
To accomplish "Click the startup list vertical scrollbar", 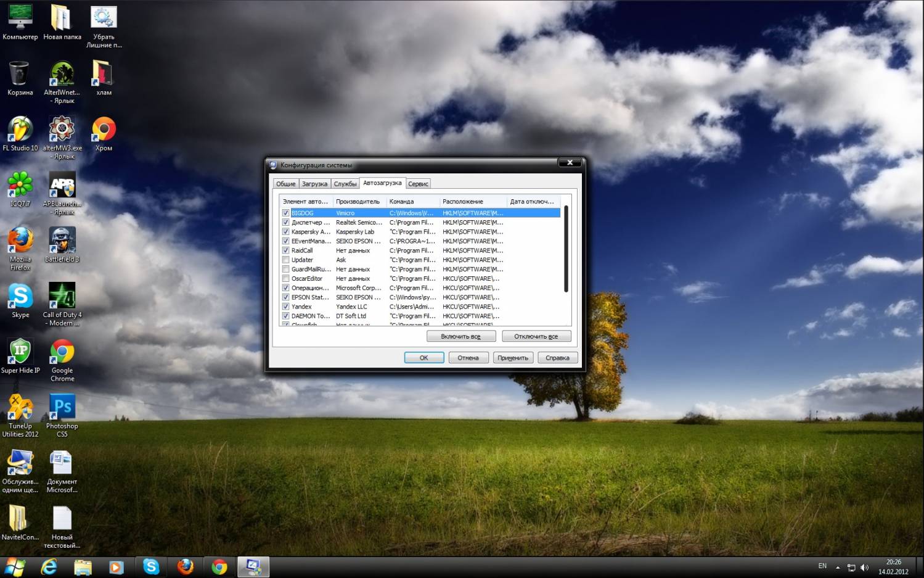I will (x=566, y=250).
